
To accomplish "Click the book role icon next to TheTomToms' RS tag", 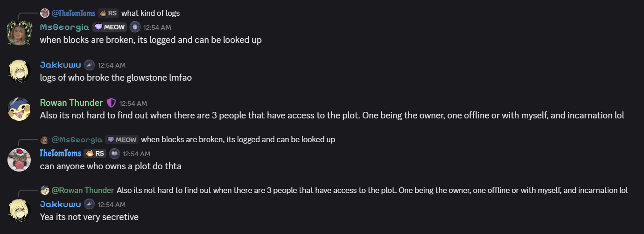I will pyautogui.click(x=114, y=153).
